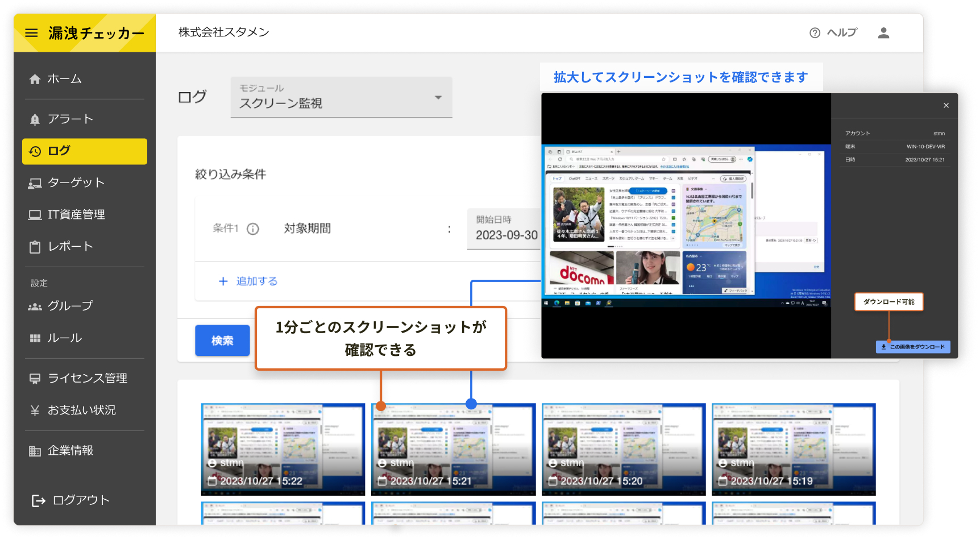The width and height of the screenshot is (980, 539).
Task: Click the info icon beside 条件1
Action: (252, 229)
